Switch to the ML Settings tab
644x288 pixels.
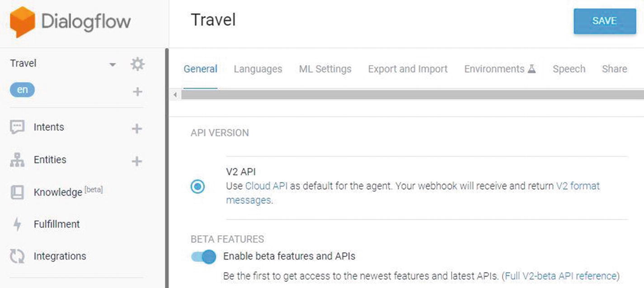[x=325, y=69]
